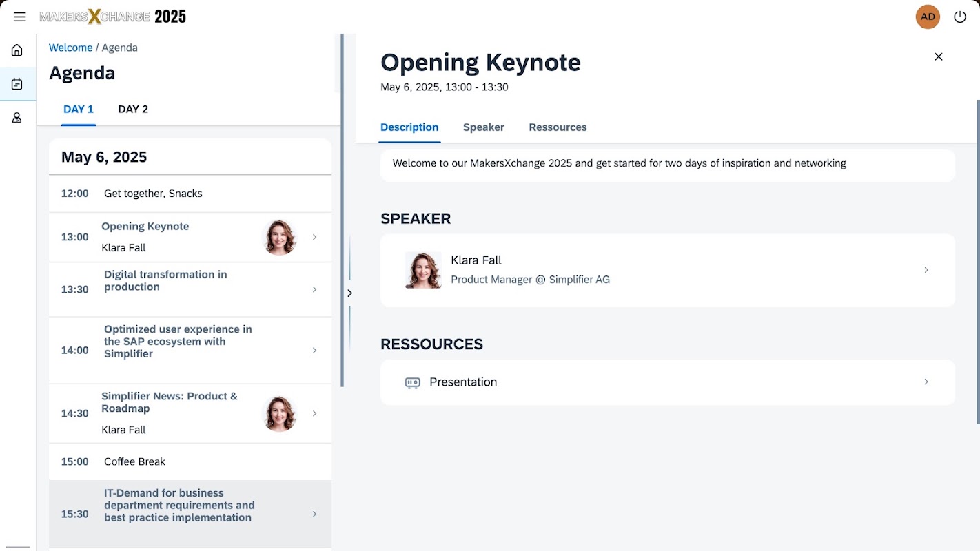Viewport: 980px width, 551px height.
Task: Click Klara Fall's photo in Opening Keynote row
Action: point(280,237)
